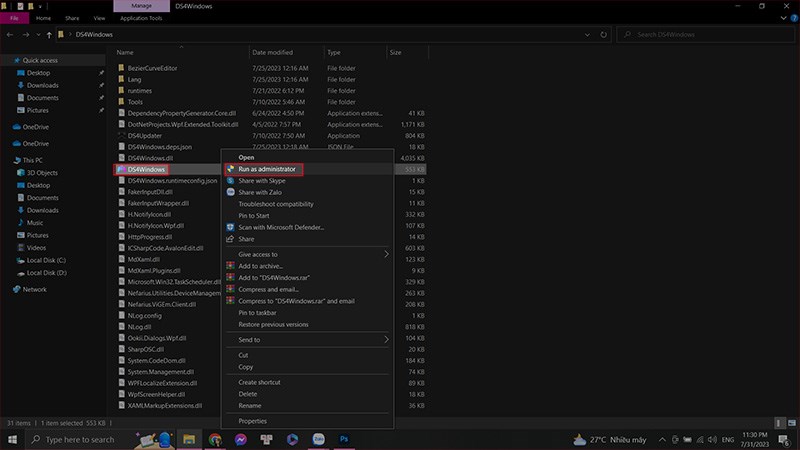The height and width of the screenshot is (450, 800).
Task: Open Chrome from the taskbar
Action: click(215, 439)
